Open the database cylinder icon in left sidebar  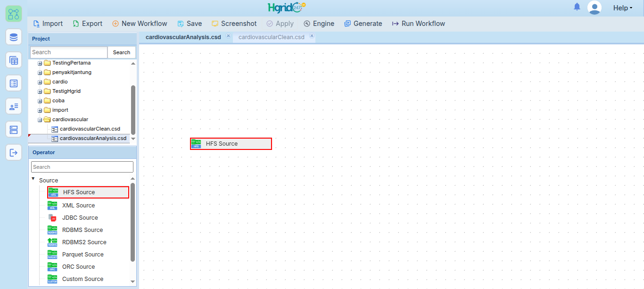click(x=14, y=37)
